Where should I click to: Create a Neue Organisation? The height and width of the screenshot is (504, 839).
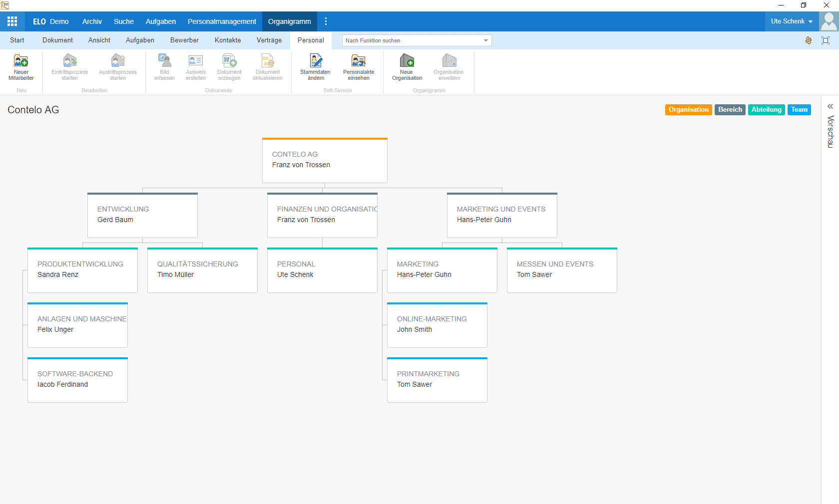tap(407, 67)
